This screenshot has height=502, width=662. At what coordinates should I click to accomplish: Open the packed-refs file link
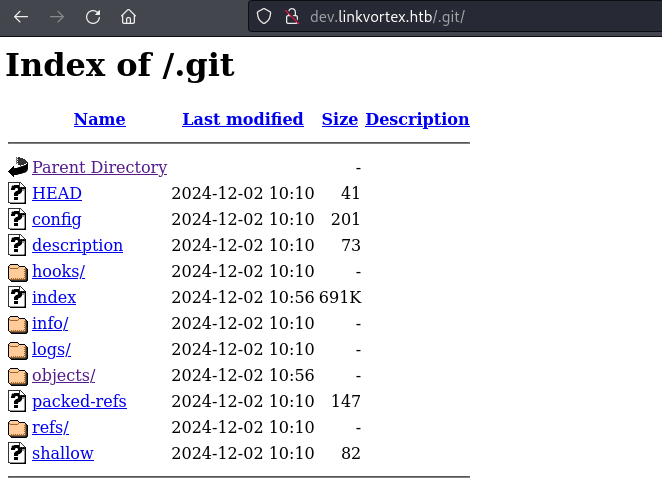[79, 401]
